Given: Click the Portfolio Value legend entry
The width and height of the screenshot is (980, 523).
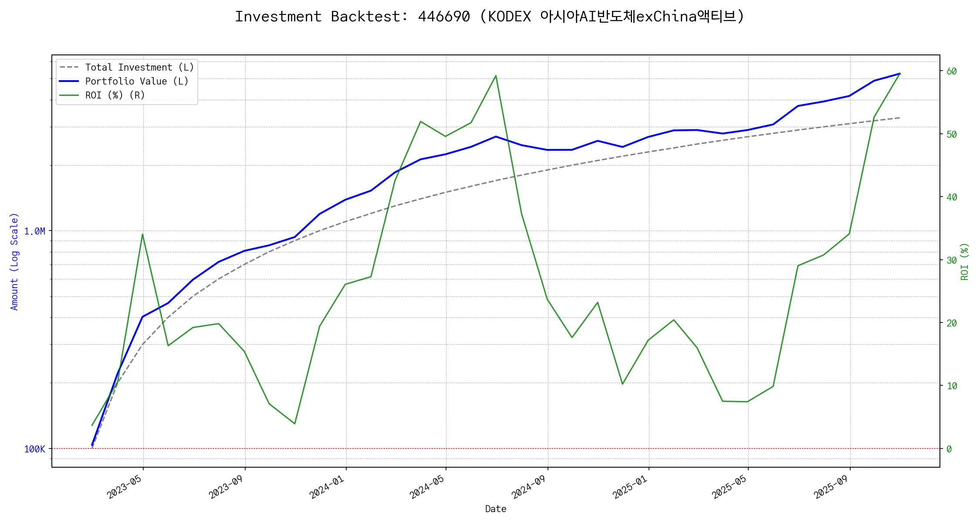Looking at the screenshot, I should [x=137, y=82].
